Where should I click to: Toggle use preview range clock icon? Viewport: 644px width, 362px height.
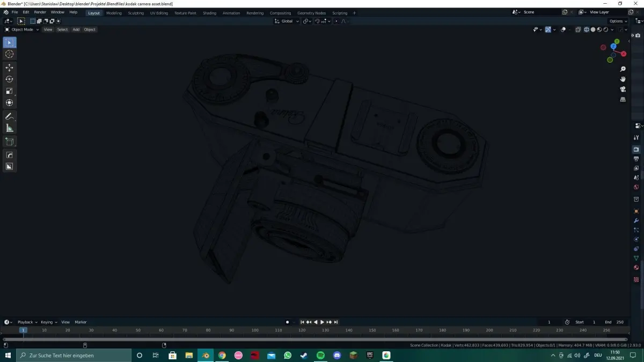click(567, 322)
